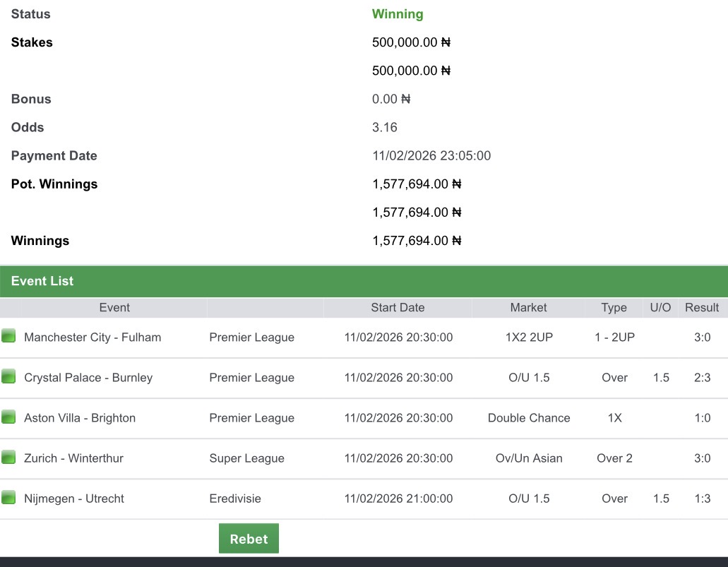728x567 pixels.
Task: Click Premier League in the Manchester City row
Action: pos(251,337)
